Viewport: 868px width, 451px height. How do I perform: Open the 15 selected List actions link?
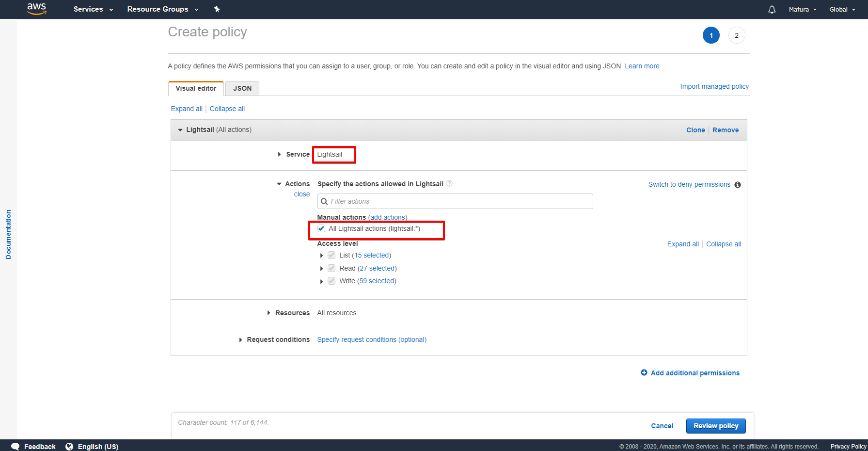click(x=372, y=255)
